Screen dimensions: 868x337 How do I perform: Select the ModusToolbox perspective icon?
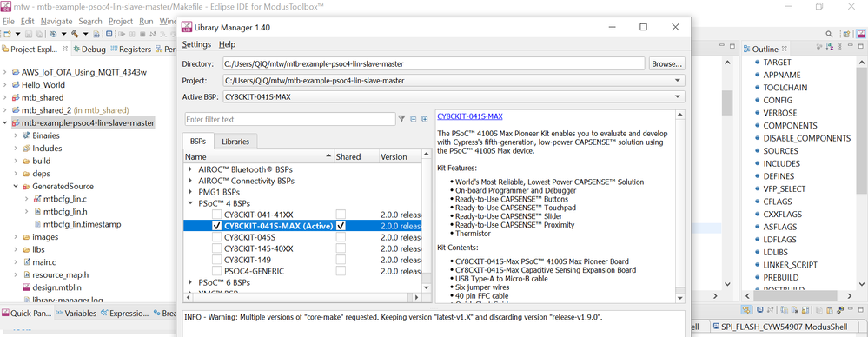tap(860, 34)
